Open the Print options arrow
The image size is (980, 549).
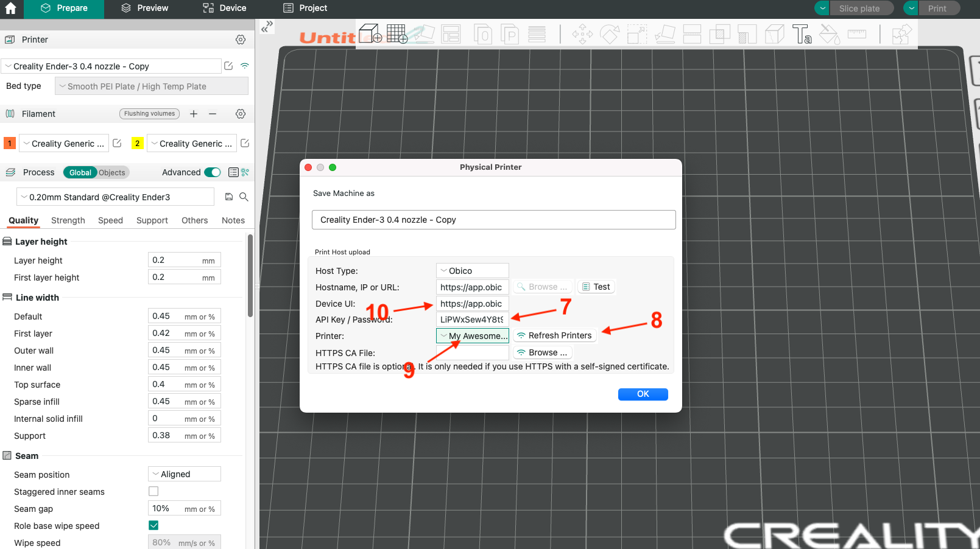[x=911, y=8]
